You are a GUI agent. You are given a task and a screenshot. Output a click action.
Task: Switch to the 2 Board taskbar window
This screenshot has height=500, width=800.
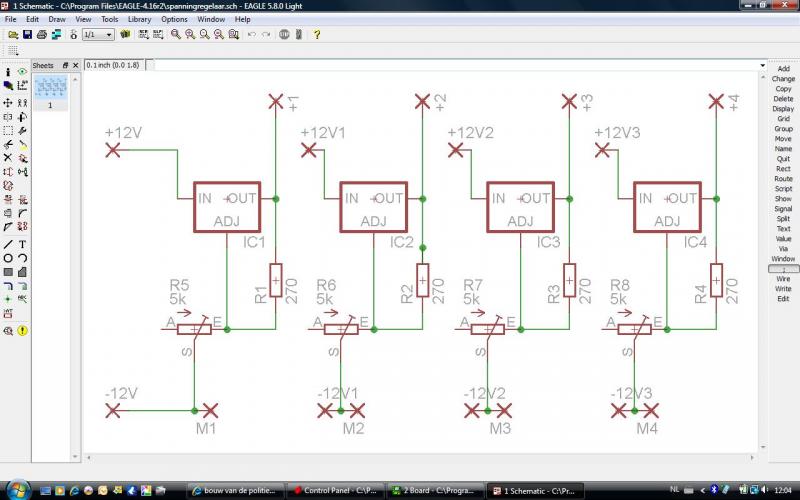[x=435, y=490]
